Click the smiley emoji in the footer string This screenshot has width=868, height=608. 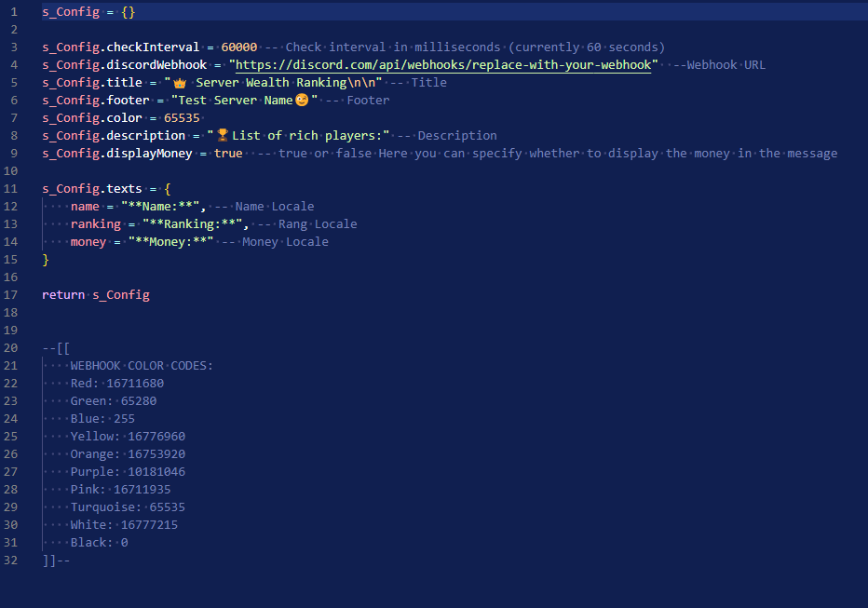pyautogui.click(x=302, y=101)
